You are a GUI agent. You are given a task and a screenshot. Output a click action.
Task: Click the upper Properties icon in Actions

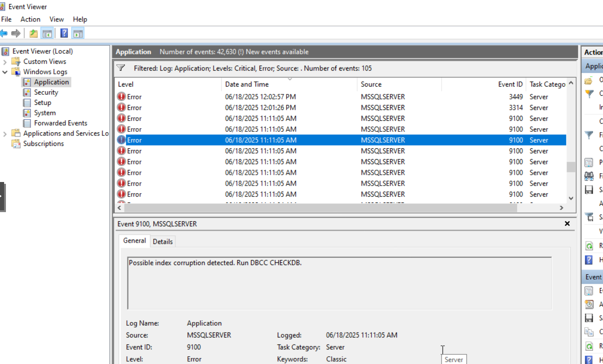(589, 162)
